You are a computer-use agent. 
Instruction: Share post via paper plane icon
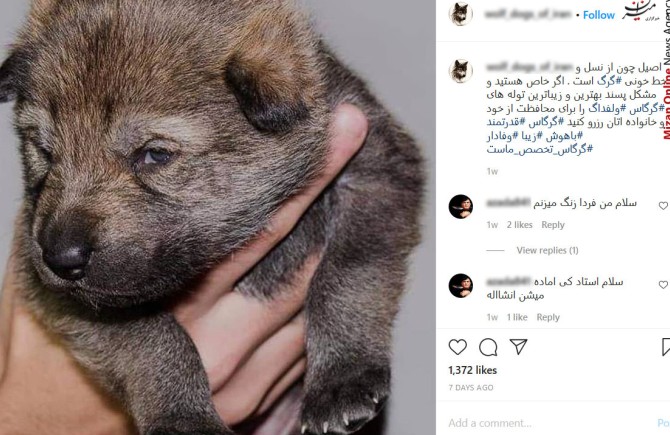(x=518, y=347)
